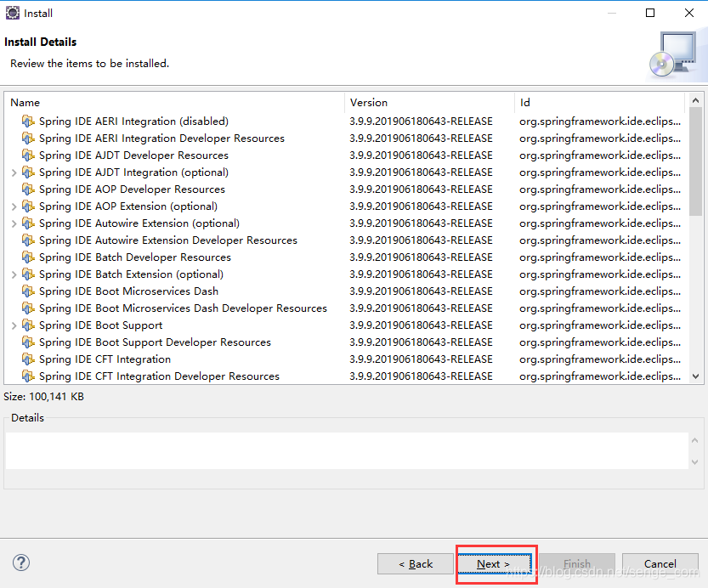Click icon beside Spring IDE Boot Support
708x588 pixels.
pyautogui.click(x=28, y=325)
